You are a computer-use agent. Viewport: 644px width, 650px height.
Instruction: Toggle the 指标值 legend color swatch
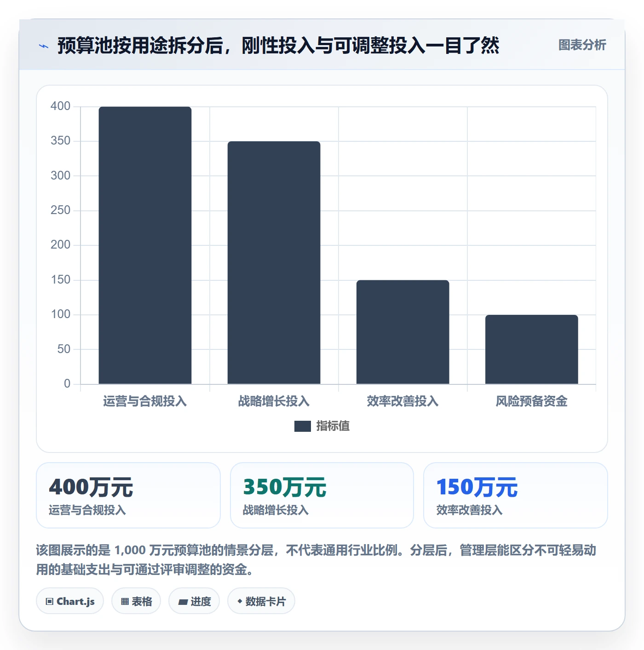(302, 426)
